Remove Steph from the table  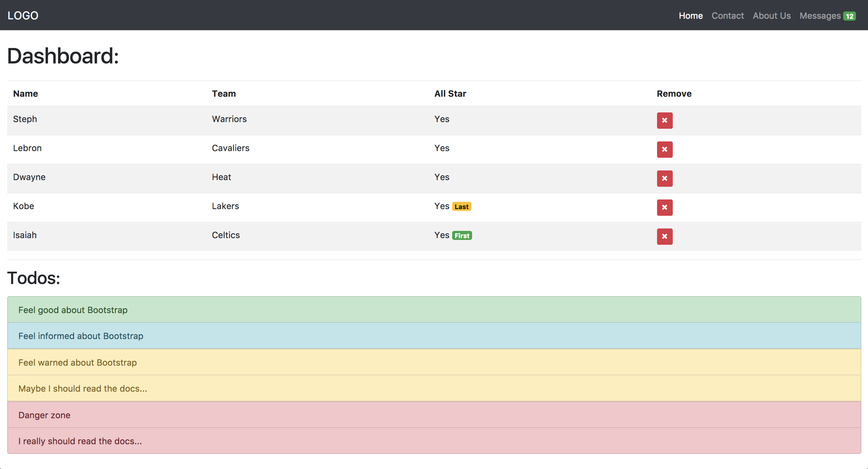tap(664, 120)
